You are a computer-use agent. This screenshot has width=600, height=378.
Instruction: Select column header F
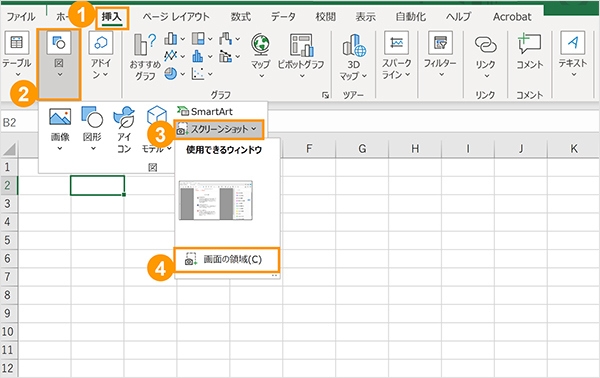pos(309,148)
